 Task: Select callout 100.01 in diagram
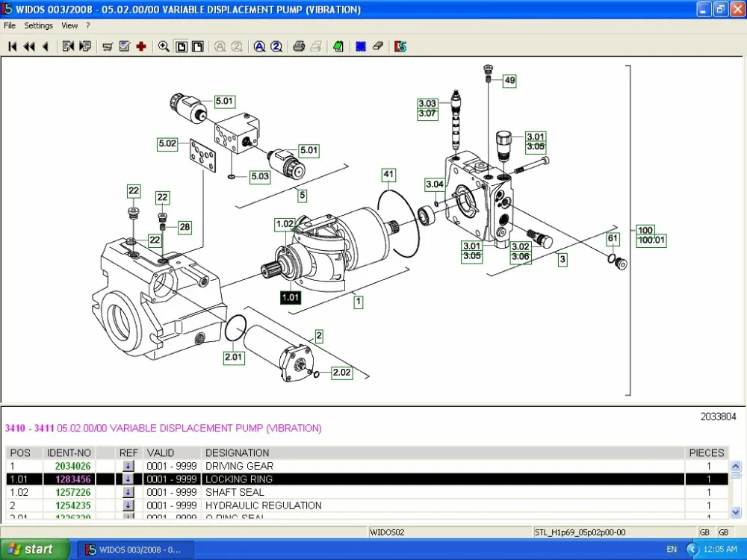[x=651, y=240]
